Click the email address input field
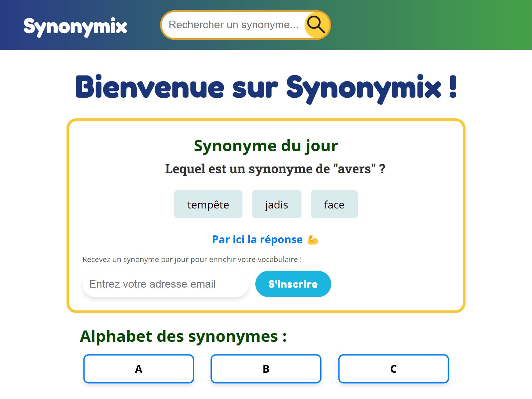Screen dimensions: 532x399 (x=165, y=284)
